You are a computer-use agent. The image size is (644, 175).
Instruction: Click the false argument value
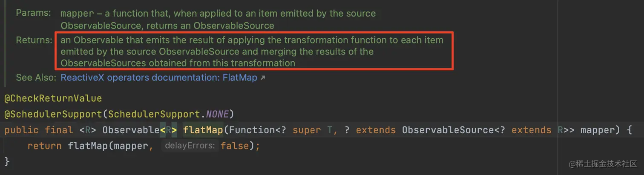pos(234,146)
